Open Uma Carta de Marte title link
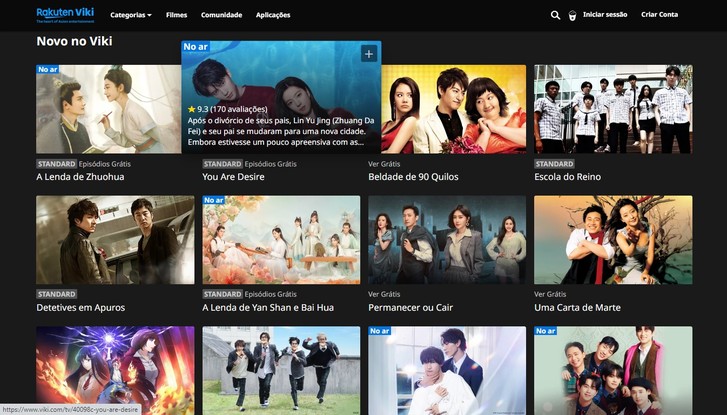Viewport: 727px width, 415px height. pos(577,307)
